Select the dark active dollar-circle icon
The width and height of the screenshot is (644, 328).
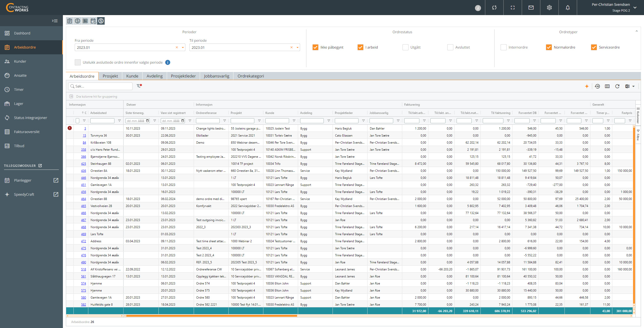pyautogui.click(x=101, y=21)
